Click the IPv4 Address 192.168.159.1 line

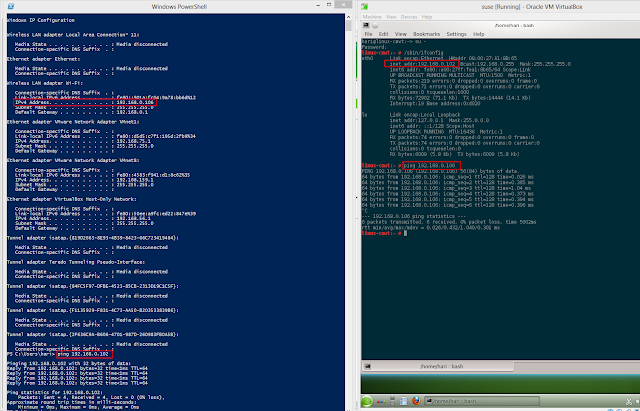[x=84, y=180]
